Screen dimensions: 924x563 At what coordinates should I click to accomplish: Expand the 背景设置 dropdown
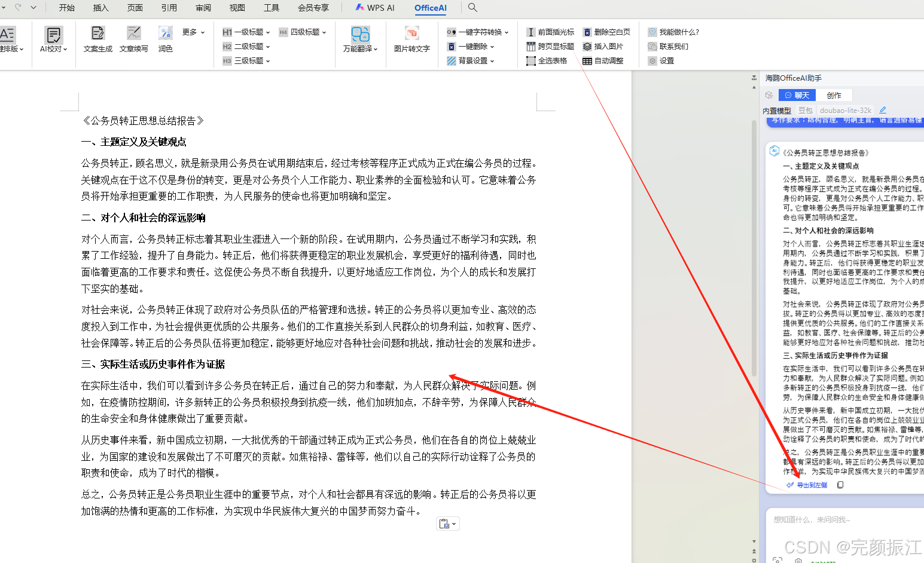[471, 61]
